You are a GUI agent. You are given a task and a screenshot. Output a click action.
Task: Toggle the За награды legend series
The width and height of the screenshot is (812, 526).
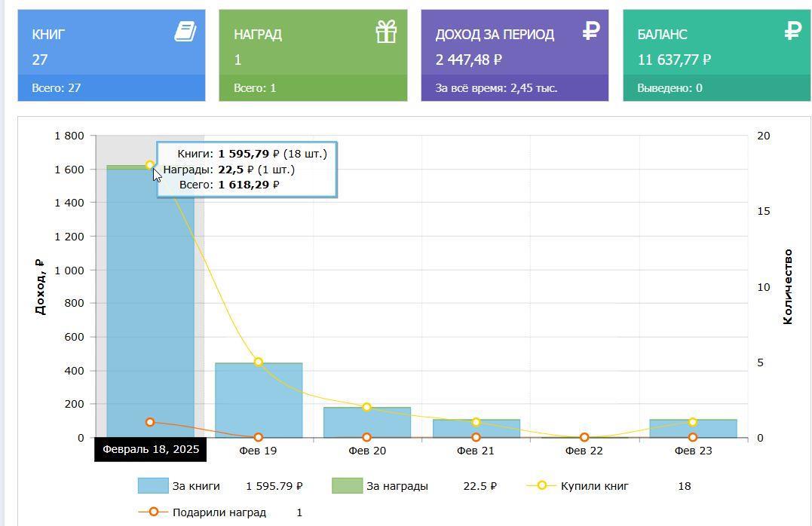397,486
